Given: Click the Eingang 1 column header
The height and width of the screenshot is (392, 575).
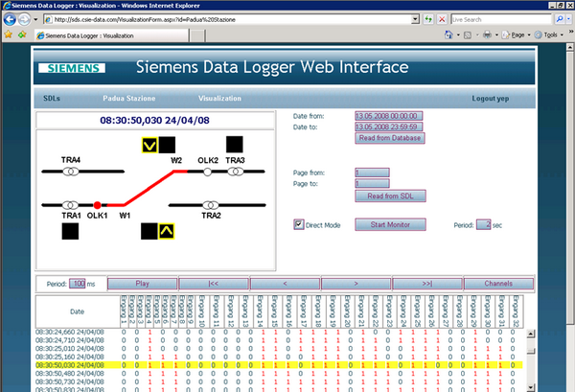Looking at the screenshot, I should (x=124, y=311).
